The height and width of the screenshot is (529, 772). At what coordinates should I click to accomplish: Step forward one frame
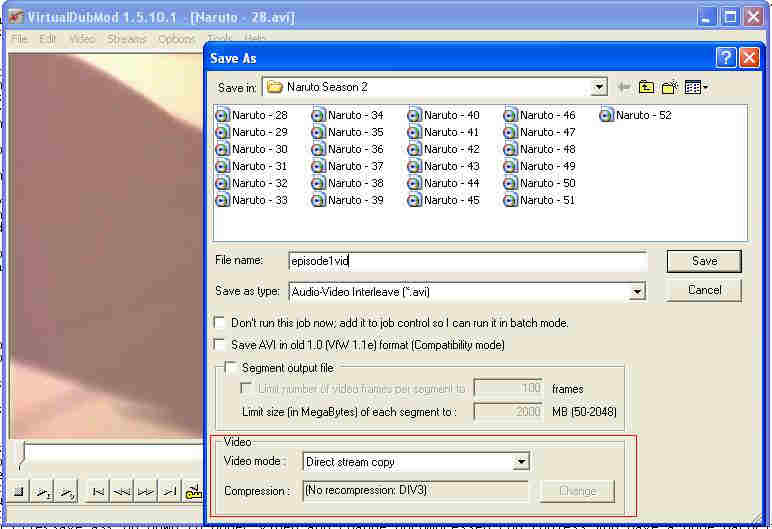[x=145, y=492]
